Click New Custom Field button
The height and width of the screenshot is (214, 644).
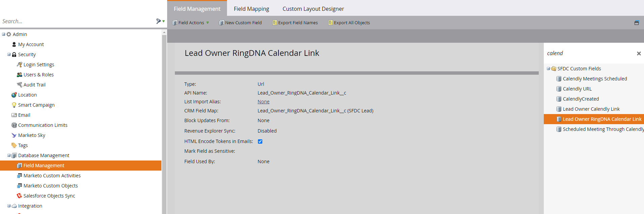[x=240, y=23]
